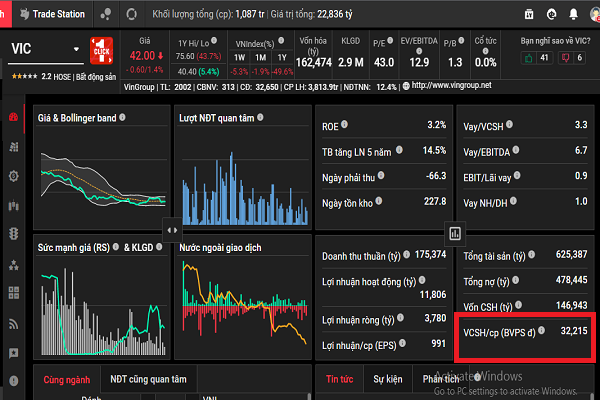Open the gear settings sidebar icon
The height and width of the screenshot is (400, 600).
click(13, 176)
